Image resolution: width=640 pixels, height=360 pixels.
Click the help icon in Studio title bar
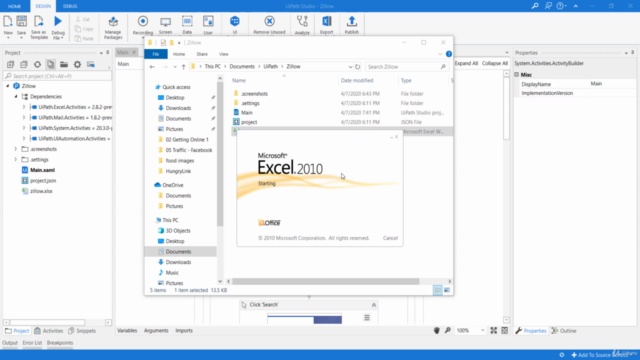tap(560, 6)
